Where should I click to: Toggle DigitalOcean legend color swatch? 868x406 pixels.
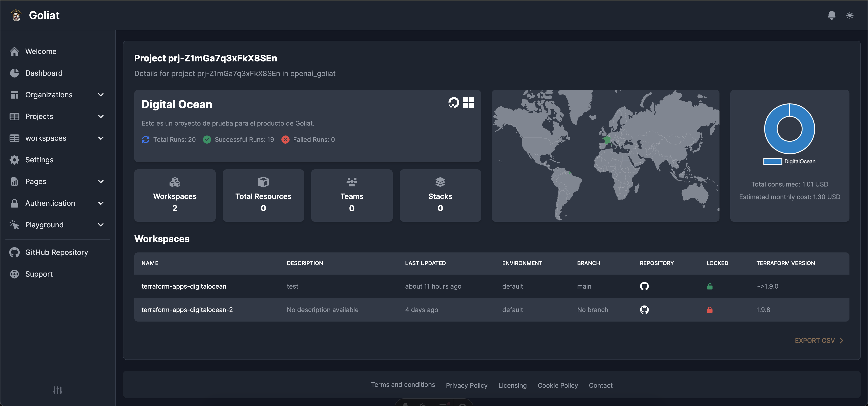coord(772,161)
